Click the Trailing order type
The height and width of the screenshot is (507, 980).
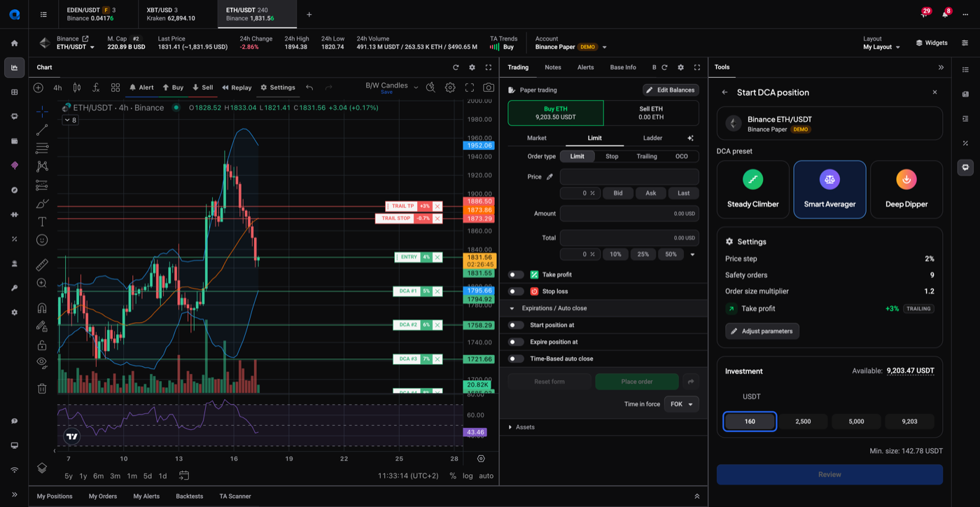coord(647,156)
